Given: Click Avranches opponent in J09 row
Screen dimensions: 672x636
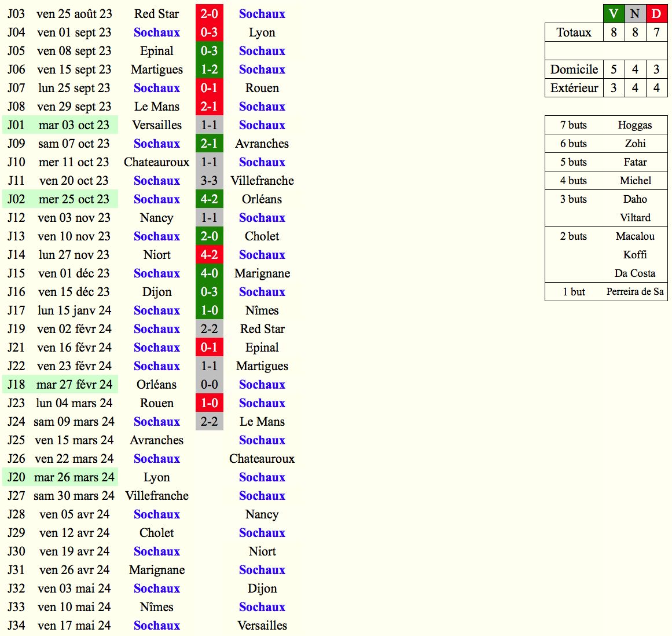Looking at the screenshot, I should pyautogui.click(x=262, y=143).
